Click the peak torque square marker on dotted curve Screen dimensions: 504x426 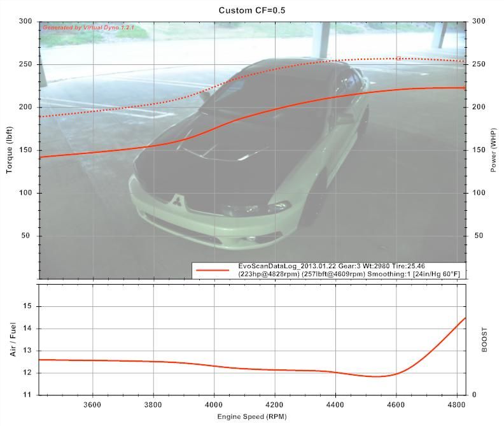pyautogui.click(x=398, y=58)
